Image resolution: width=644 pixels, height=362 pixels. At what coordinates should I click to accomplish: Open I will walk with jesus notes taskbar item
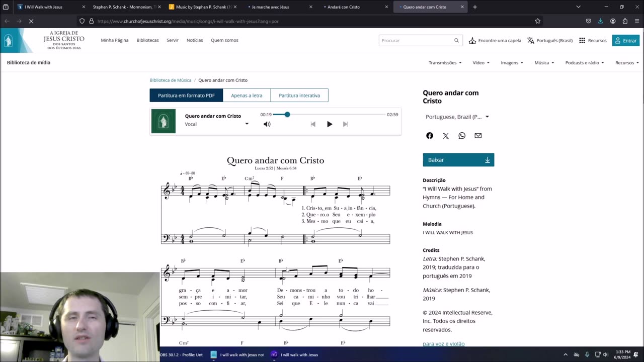pyautogui.click(x=237, y=354)
